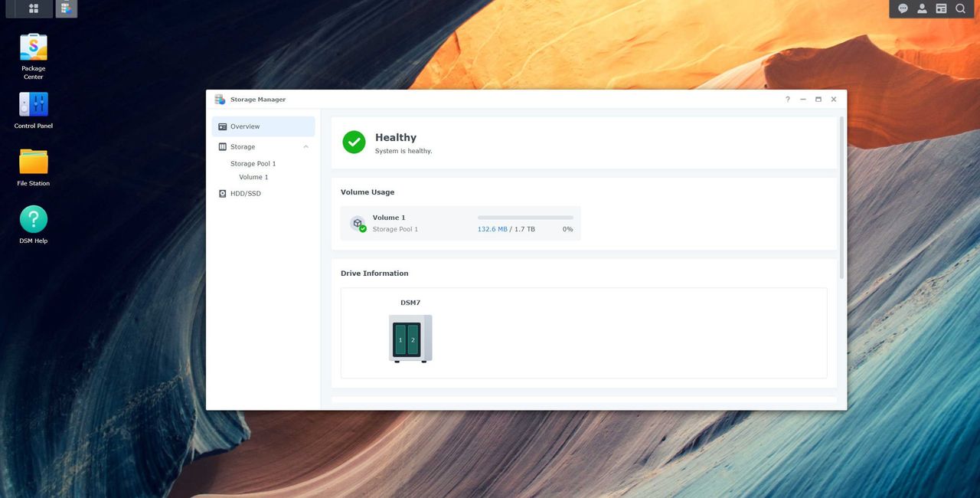Select drive bay 1 on DSM7

point(400,339)
